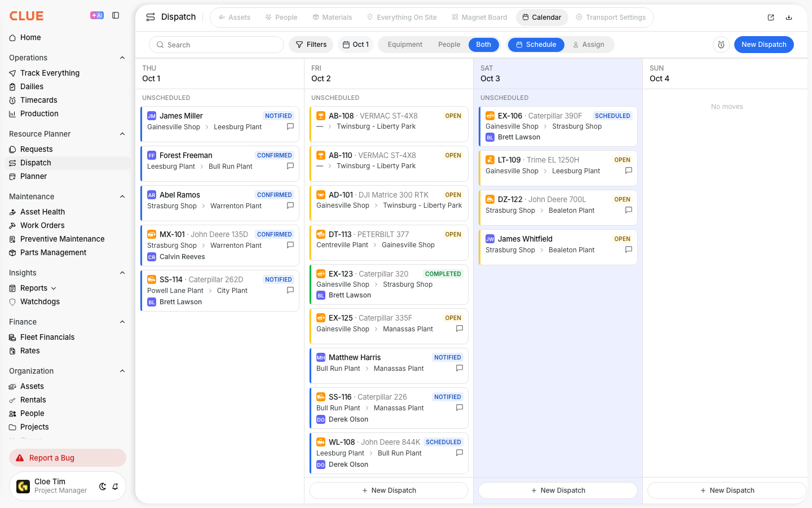Open the Magnet Board tab
The image size is (812, 508).
pyautogui.click(x=479, y=17)
